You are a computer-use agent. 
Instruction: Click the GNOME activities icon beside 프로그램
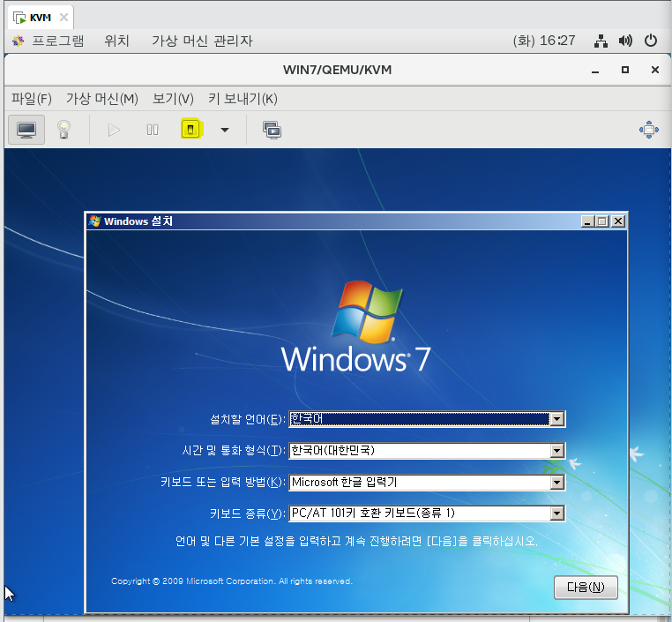click(x=18, y=41)
